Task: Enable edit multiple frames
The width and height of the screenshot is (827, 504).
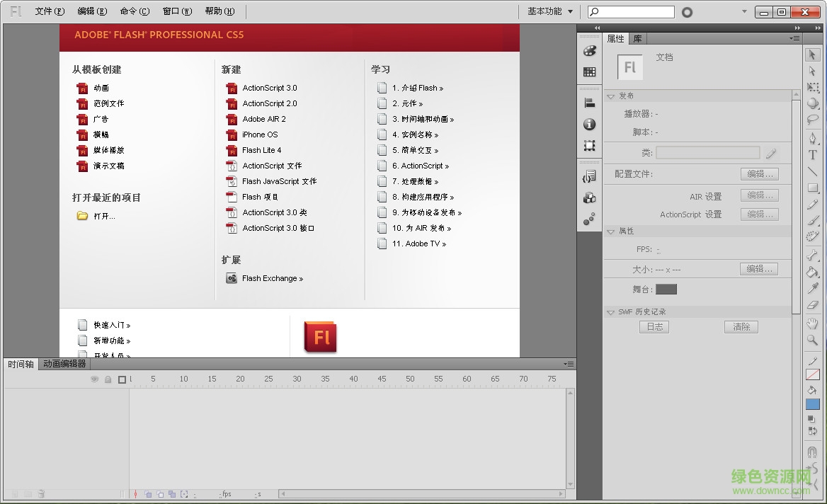Action: pyautogui.click(x=172, y=493)
